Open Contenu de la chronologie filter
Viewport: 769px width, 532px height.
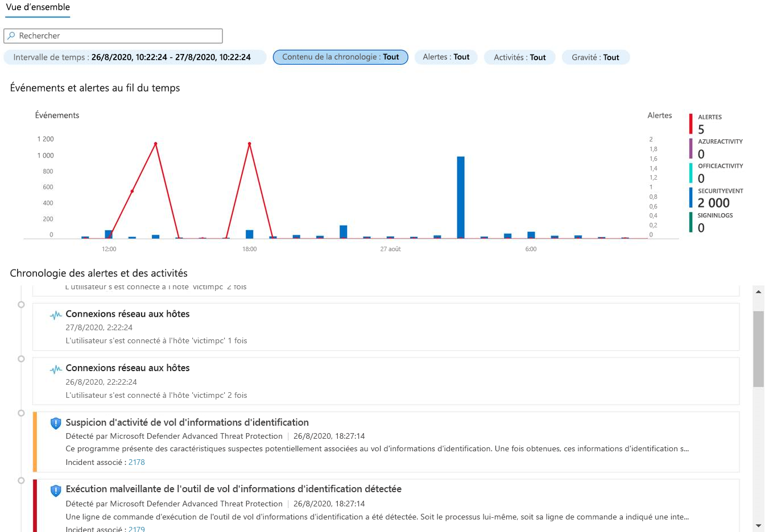pos(341,57)
